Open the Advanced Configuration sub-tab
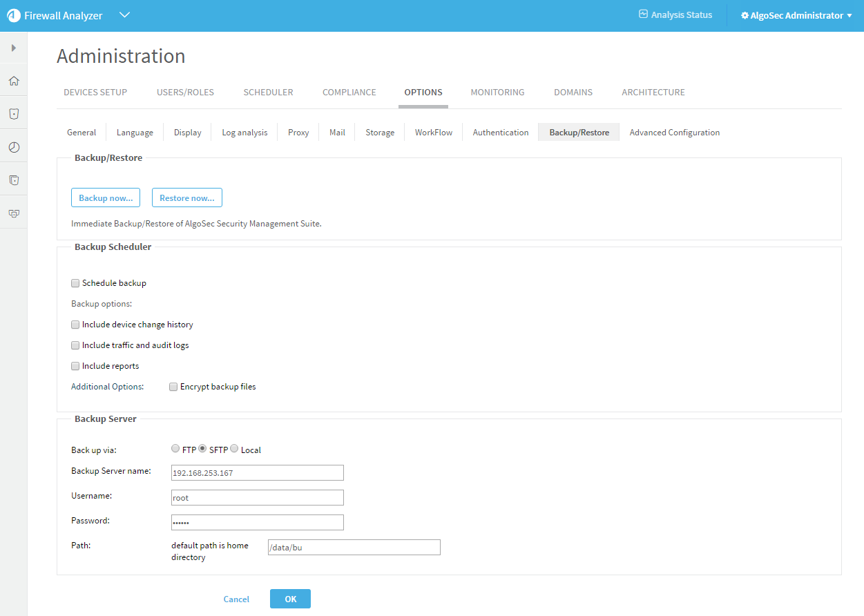Viewport: 864px width, 616px height. coord(674,133)
